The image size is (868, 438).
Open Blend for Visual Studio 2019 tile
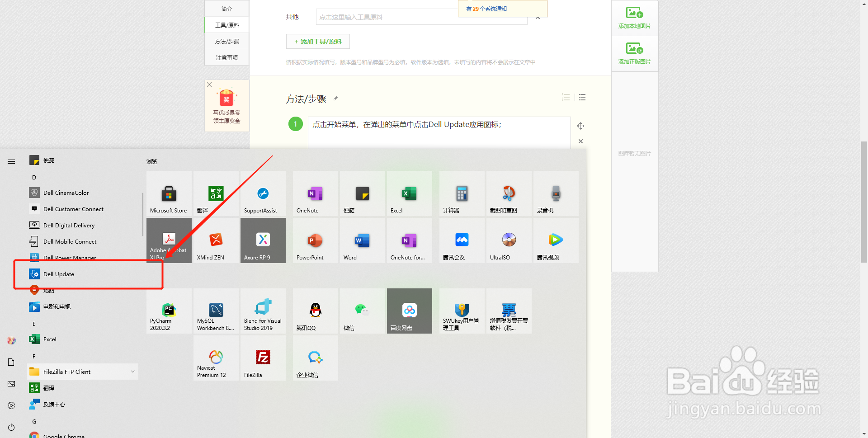pyautogui.click(x=263, y=311)
